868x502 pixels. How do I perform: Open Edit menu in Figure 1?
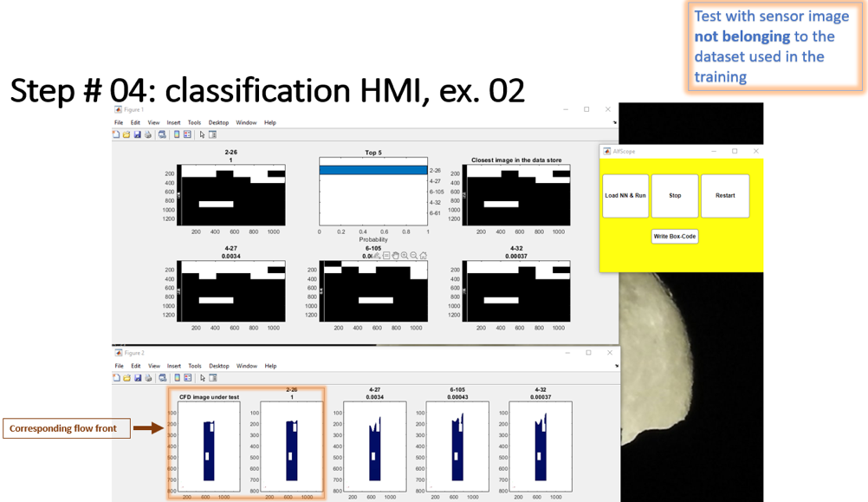[x=136, y=122]
